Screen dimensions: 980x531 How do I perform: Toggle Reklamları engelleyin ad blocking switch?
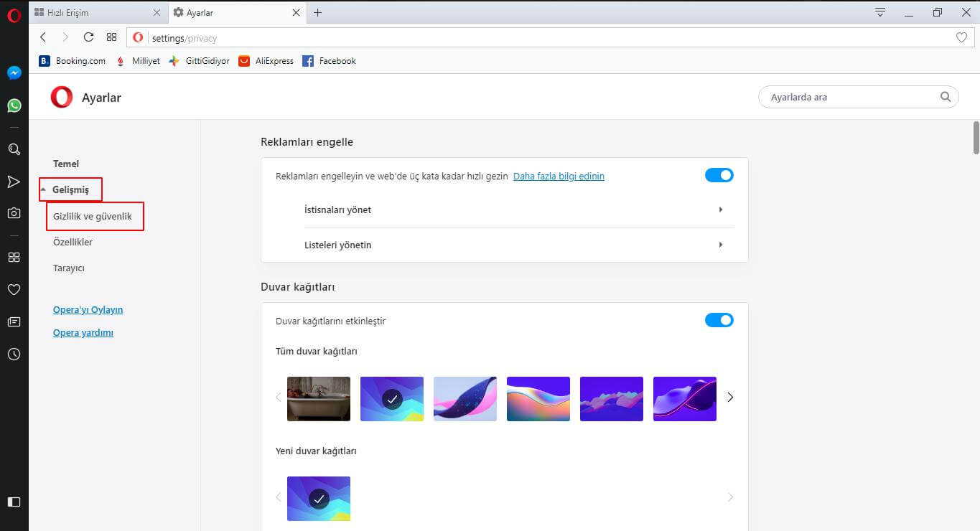719,175
